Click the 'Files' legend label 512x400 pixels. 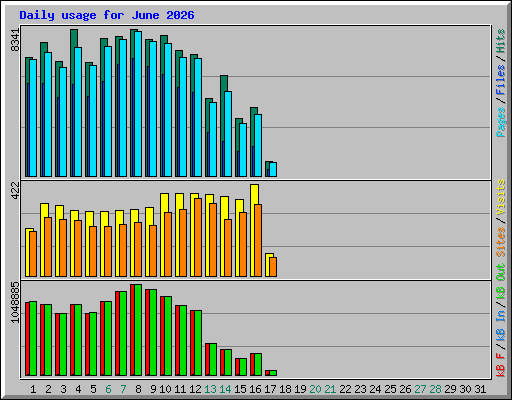tap(501, 80)
